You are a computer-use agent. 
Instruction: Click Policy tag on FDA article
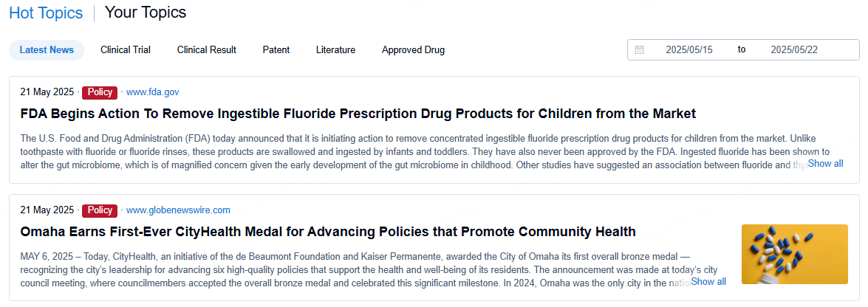point(100,92)
